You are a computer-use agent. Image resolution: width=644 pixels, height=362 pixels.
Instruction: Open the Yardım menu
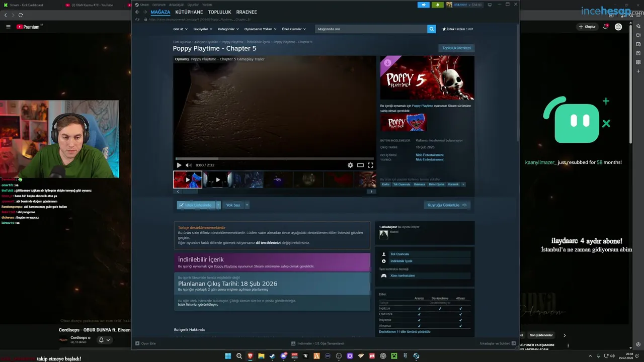tap(207, 5)
